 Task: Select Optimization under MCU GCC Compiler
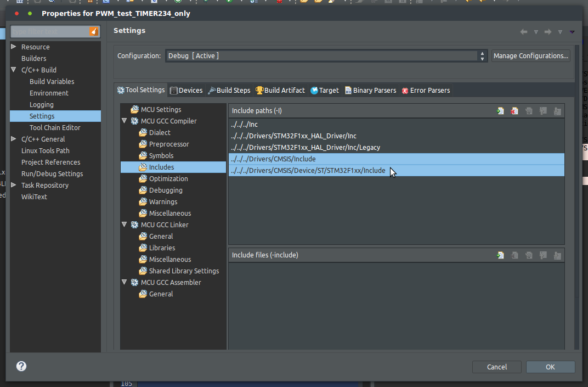[x=168, y=179]
